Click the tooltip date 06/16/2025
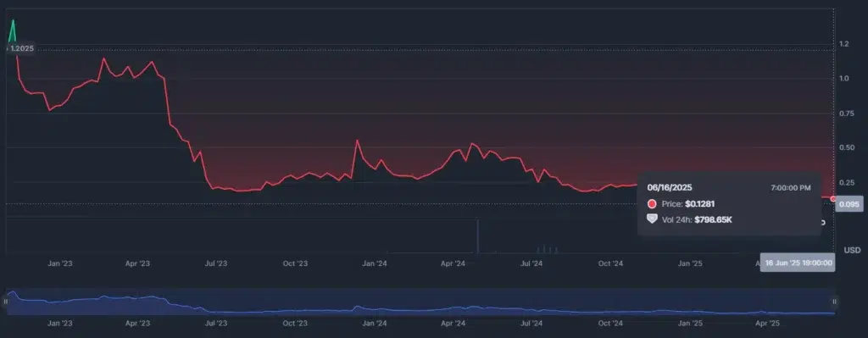The height and width of the screenshot is (338, 868). (x=670, y=188)
